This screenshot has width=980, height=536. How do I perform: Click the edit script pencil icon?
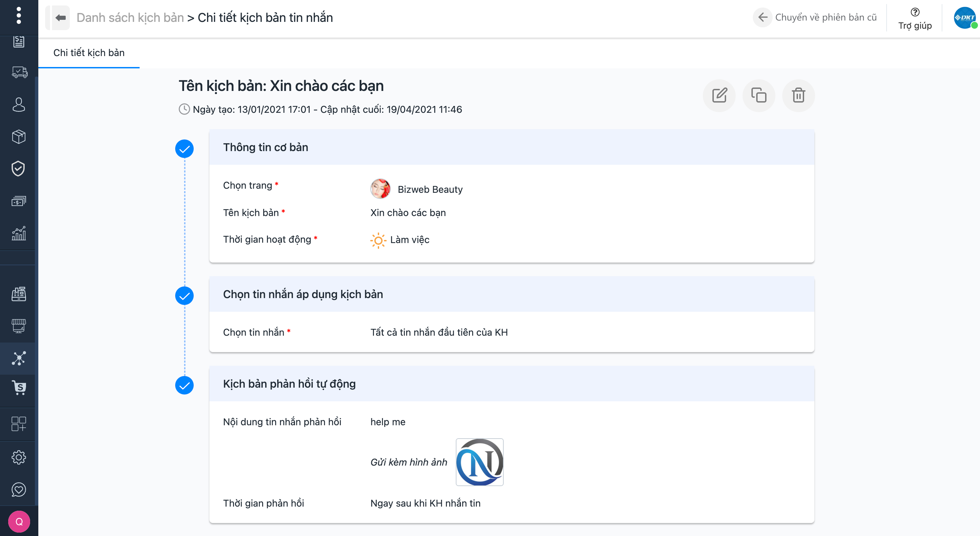tap(719, 95)
